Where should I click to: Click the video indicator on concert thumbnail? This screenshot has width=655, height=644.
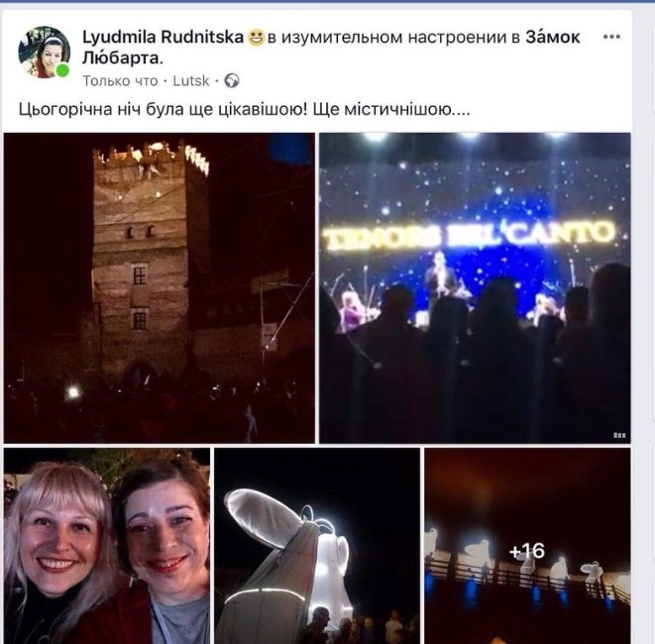pos(619,435)
